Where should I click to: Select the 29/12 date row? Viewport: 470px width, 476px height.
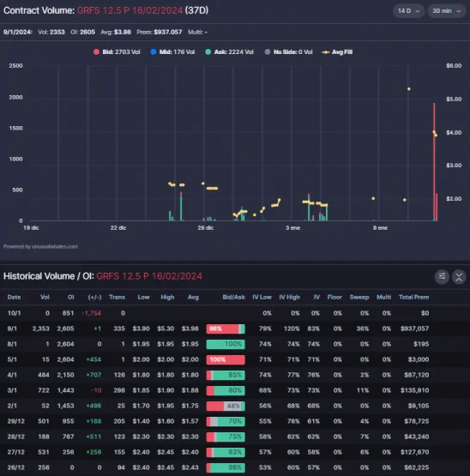[x=235, y=421]
